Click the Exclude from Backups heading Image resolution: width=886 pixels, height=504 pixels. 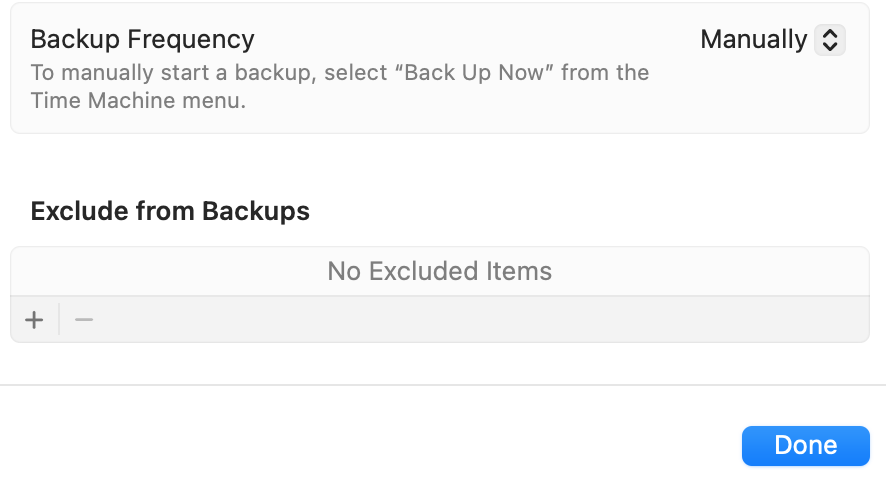tap(170, 211)
